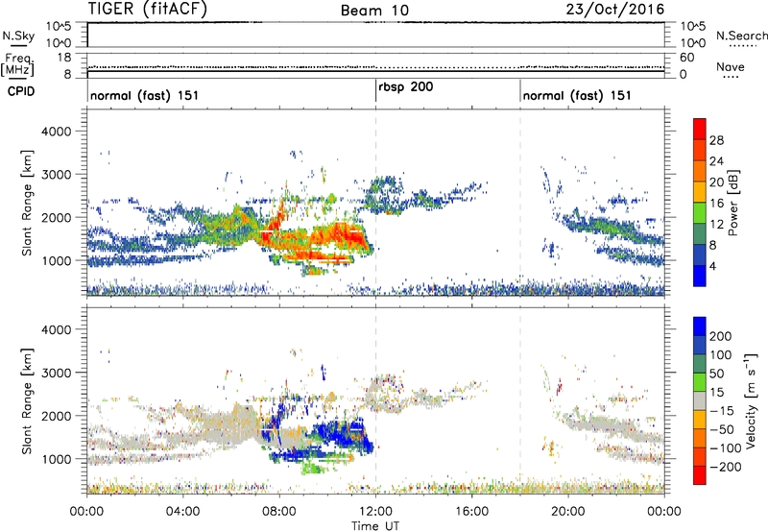The width and height of the screenshot is (768, 532).
Task: Click the light green 15–50 Velocity segment
Action: tap(700, 382)
